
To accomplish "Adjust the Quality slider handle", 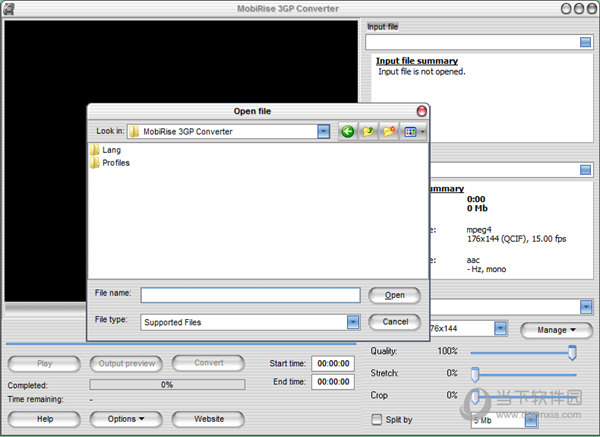I will pyautogui.click(x=572, y=352).
